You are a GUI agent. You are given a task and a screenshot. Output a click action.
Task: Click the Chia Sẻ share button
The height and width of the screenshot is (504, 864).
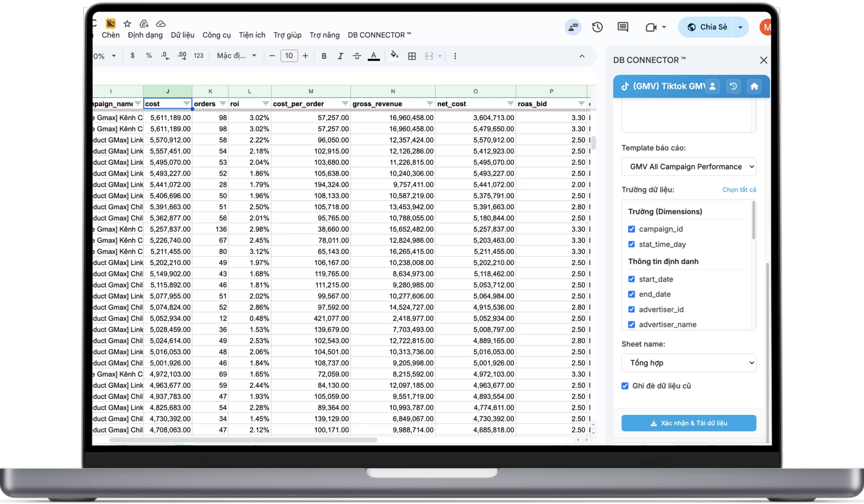click(706, 27)
